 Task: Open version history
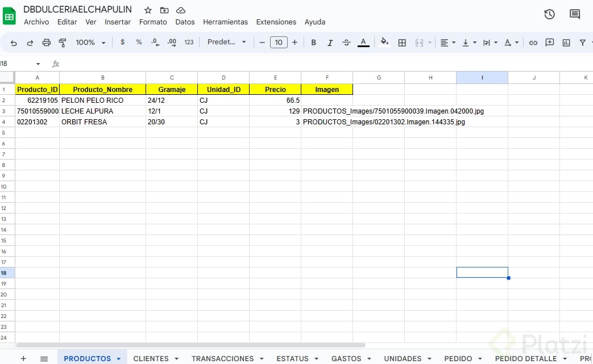click(x=549, y=14)
